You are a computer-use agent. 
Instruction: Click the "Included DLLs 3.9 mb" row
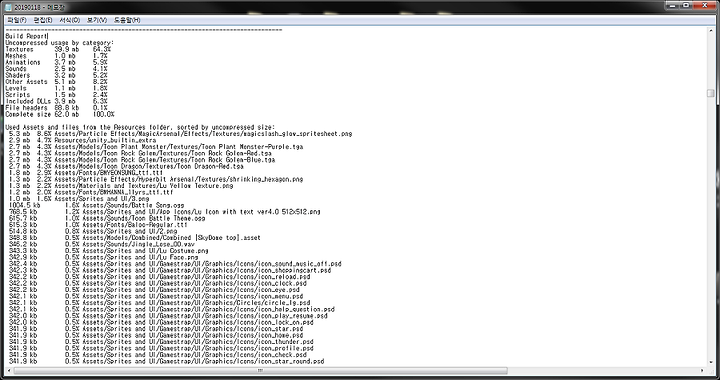click(56, 101)
